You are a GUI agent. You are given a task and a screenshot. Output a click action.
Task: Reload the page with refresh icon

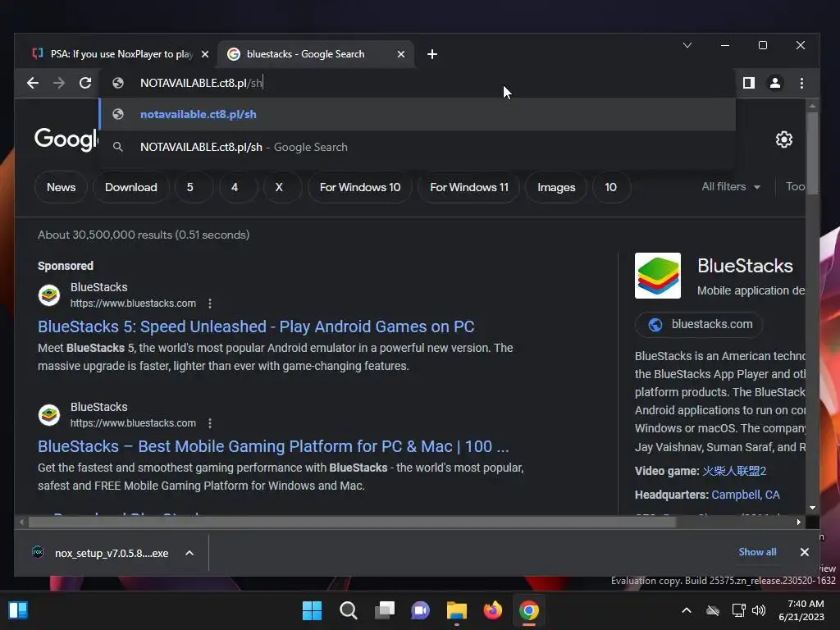pyautogui.click(x=85, y=83)
